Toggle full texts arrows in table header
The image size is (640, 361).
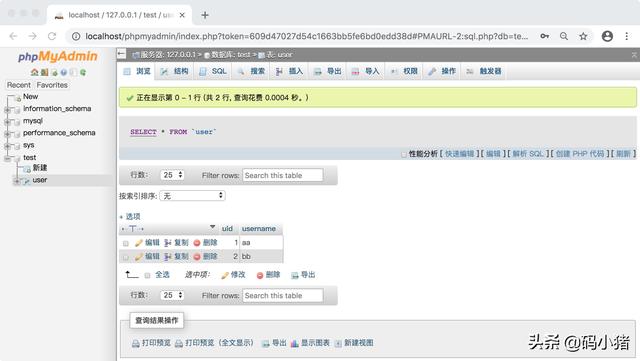[133, 229]
